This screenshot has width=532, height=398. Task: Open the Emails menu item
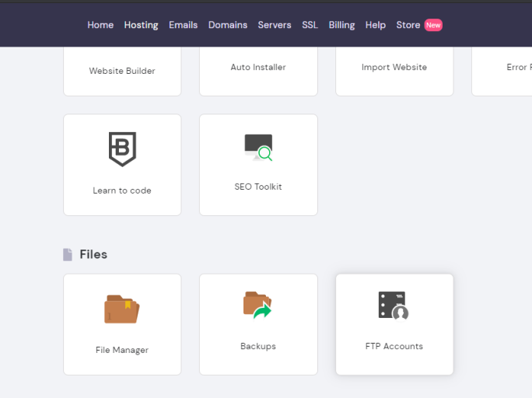(x=184, y=25)
